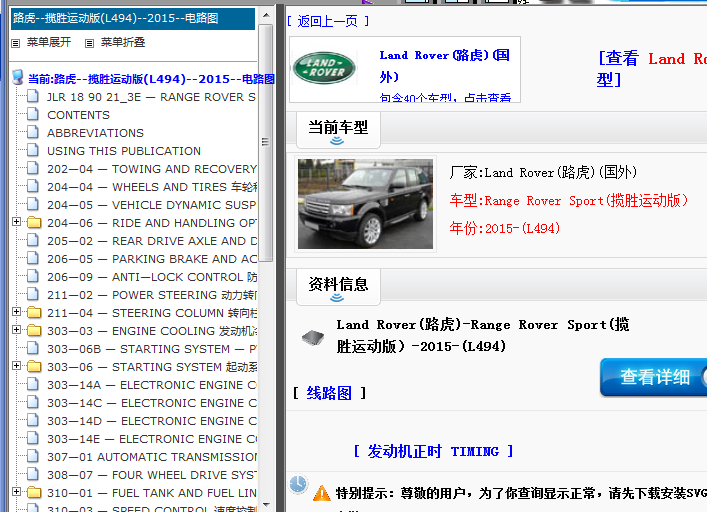The height and width of the screenshot is (512, 707).
Task: Click the blue title bar 路虎--揽胜运动版(L494)--2015--电路图
Action: point(133,18)
